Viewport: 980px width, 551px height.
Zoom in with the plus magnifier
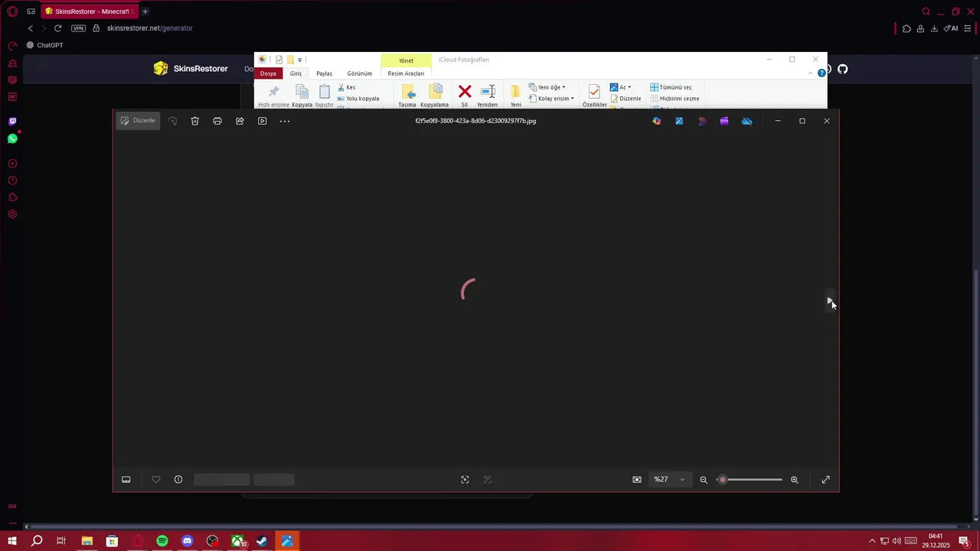pos(795,480)
